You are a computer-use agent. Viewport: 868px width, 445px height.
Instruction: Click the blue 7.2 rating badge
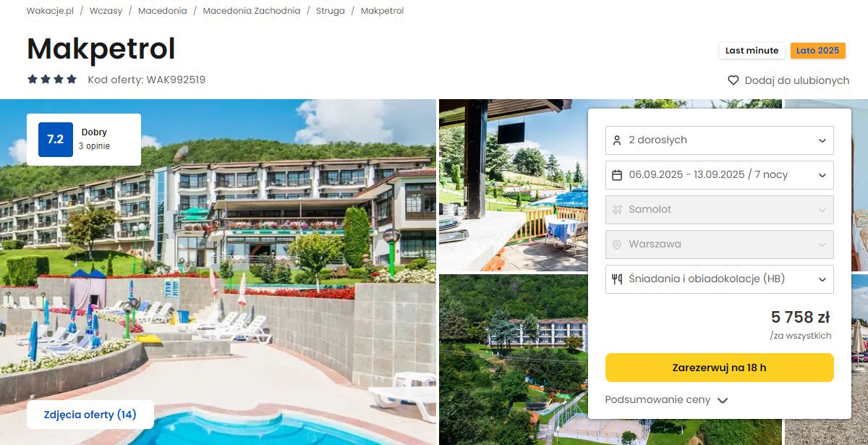56,140
